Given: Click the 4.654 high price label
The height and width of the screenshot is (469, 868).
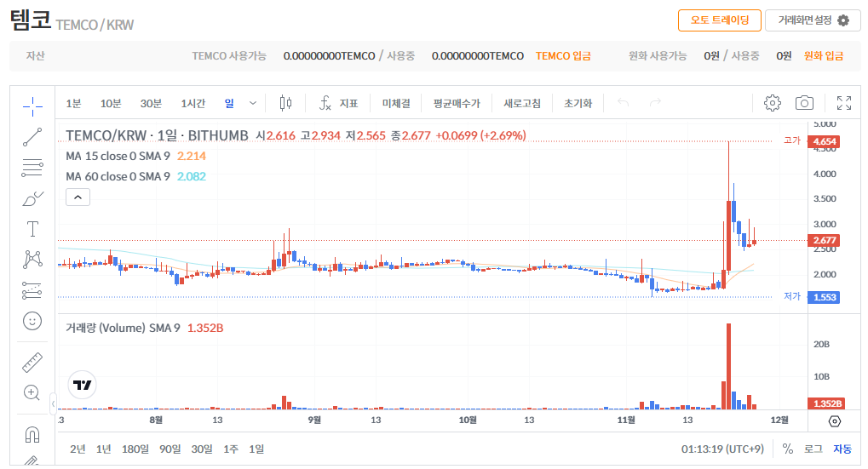Looking at the screenshot, I should coord(824,141).
